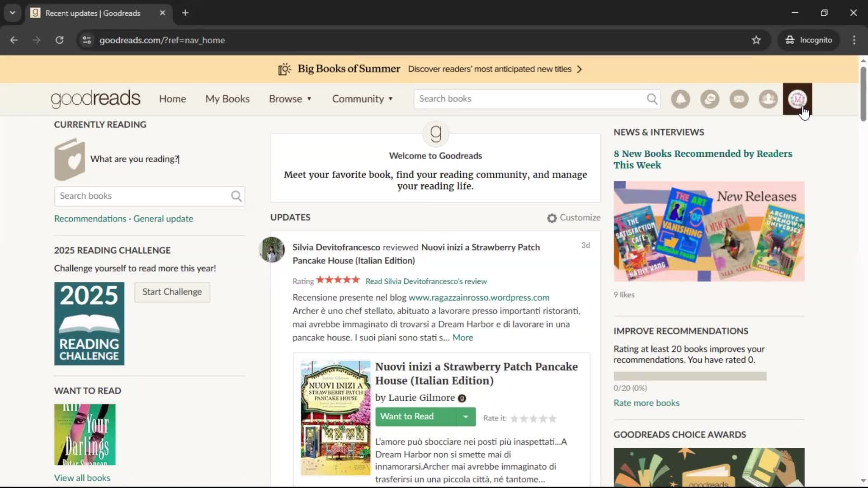This screenshot has width=868, height=488.
Task: Open the Nuovi inizi book cover thumbnail
Action: tap(335, 418)
